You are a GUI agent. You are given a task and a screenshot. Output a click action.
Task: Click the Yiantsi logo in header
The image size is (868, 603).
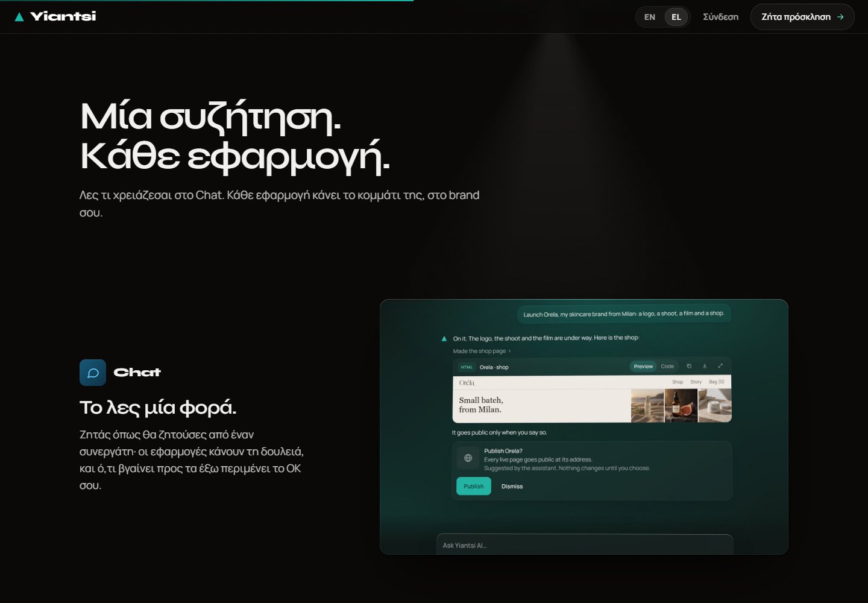coord(55,16)
